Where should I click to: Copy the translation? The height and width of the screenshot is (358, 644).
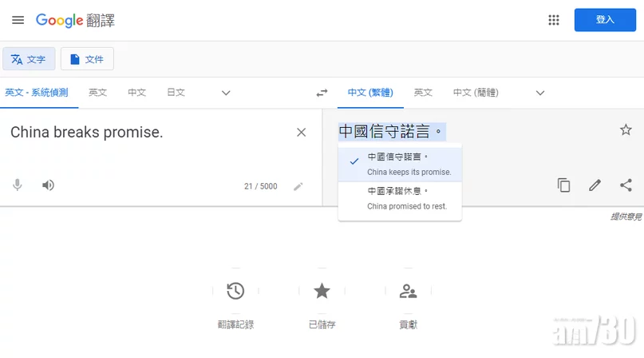tap(564, 185)
